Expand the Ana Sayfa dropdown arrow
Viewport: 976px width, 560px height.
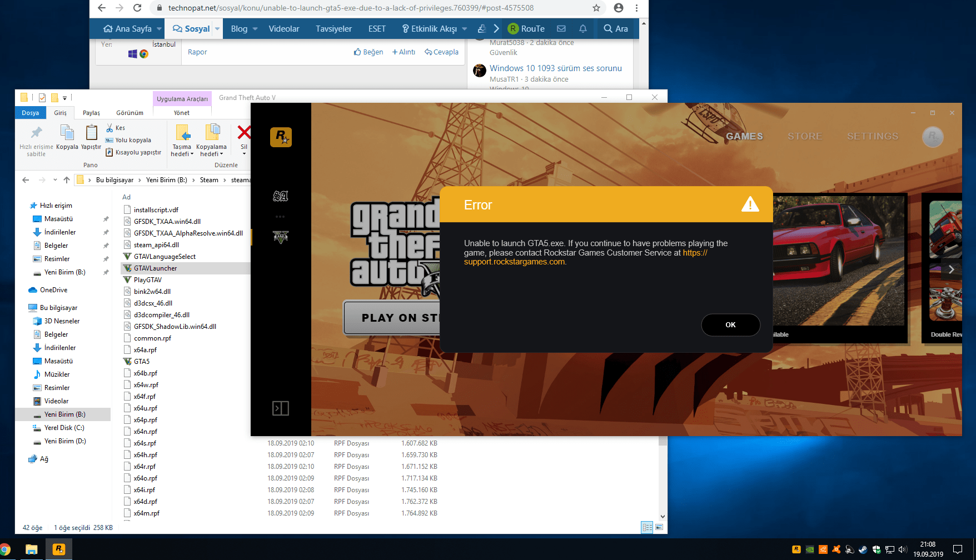pos(160,29)
